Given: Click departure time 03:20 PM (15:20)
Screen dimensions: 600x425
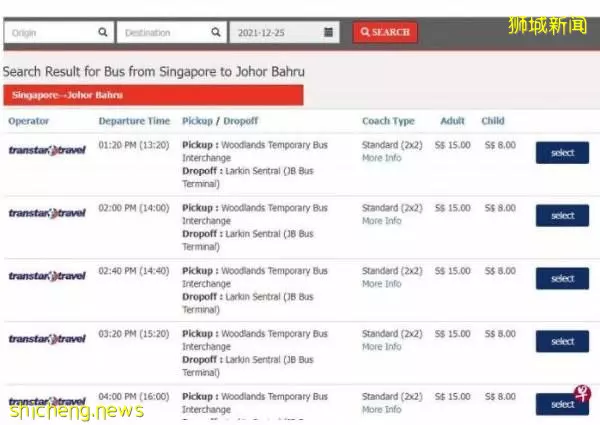Looking at the screenshot, I should click(134, 334).
